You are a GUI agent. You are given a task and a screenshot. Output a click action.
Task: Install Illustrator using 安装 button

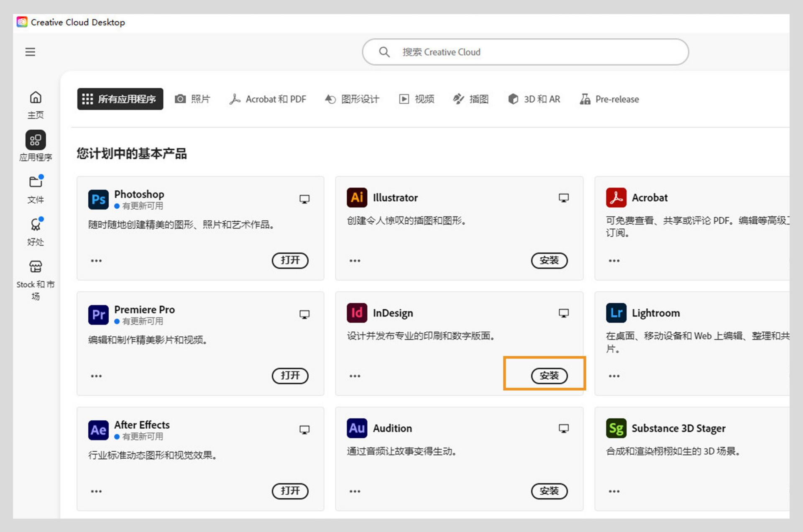pos(549,260)
